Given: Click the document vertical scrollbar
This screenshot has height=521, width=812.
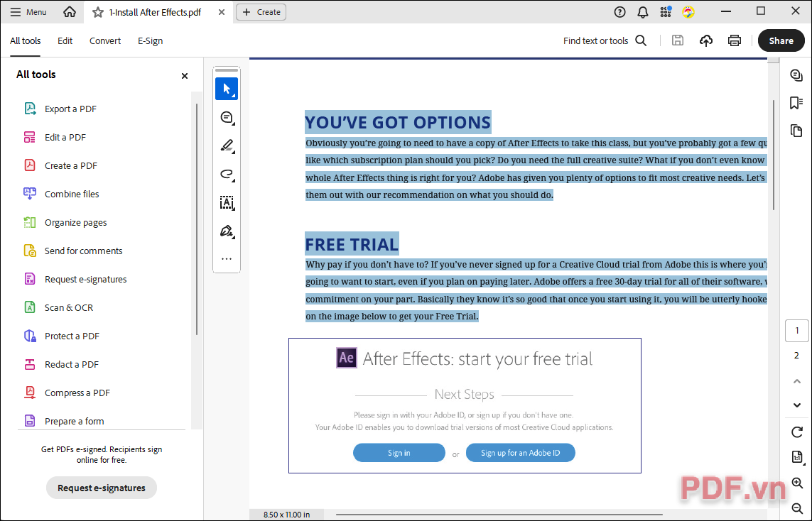Looking at the screenshot, I should point(774,155).
